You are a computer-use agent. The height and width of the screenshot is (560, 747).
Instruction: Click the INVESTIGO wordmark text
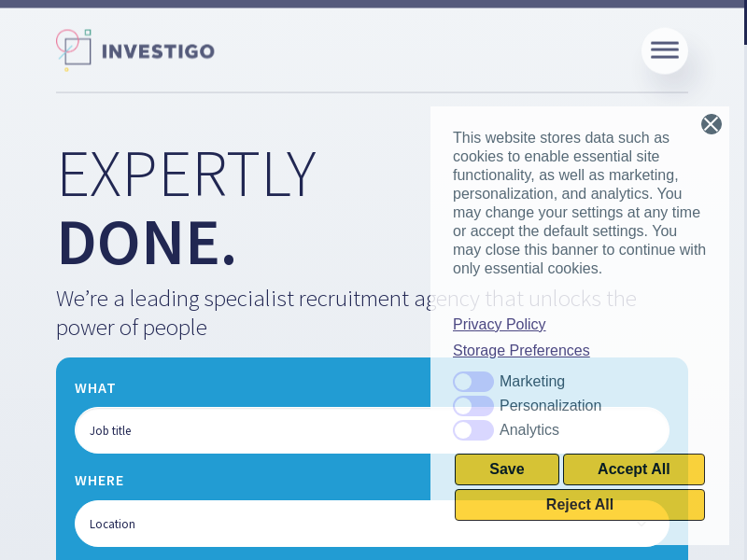[x=158, y=51]
